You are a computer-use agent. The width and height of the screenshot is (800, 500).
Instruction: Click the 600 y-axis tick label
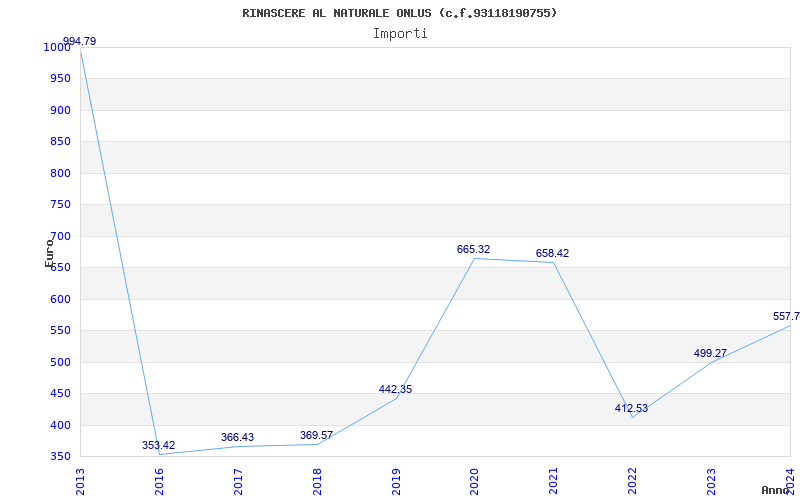60,299
